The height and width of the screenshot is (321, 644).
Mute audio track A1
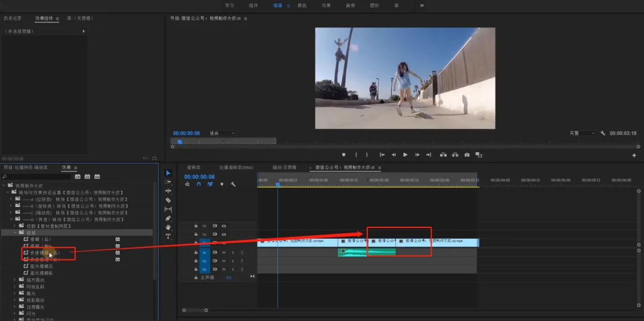[x=224, y=252]
